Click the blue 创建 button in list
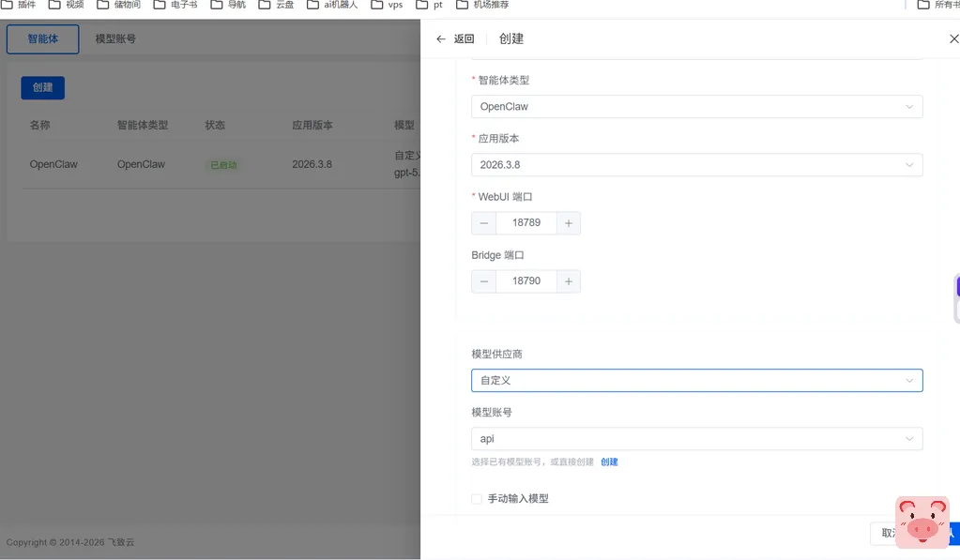The height and width of the screenshot is (560, 960). tap(43, 87)
